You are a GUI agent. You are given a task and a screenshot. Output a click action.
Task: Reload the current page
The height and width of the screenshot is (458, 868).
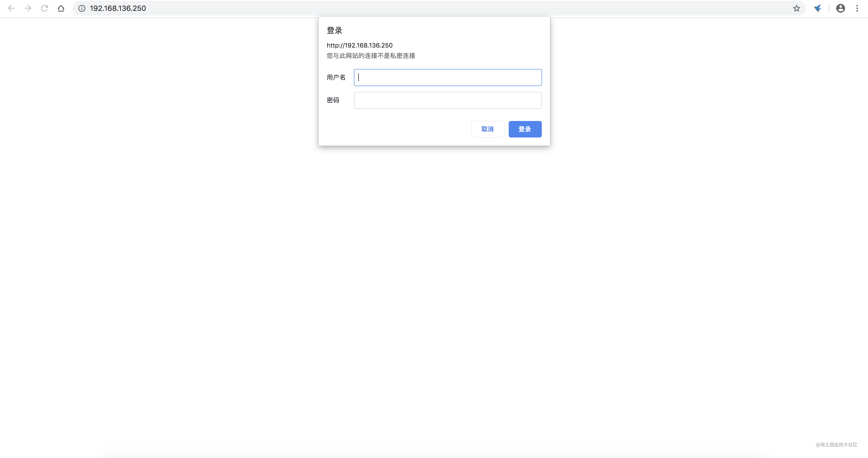pos(44,9)
